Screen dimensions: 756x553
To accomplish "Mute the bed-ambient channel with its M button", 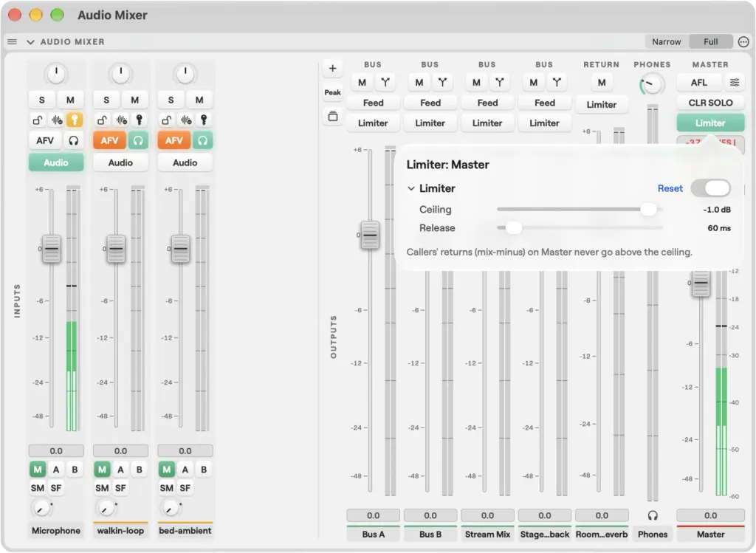I will pyautogui.click(x=199, y=100).
